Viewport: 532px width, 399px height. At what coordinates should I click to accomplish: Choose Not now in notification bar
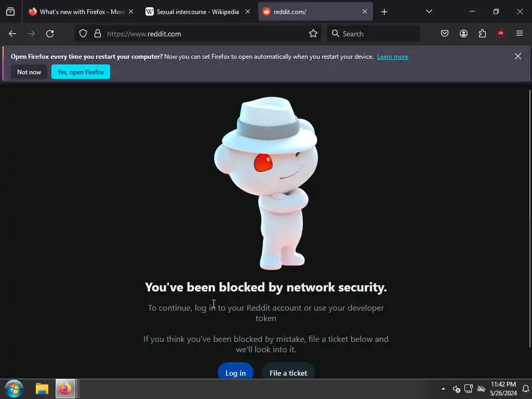29,72
